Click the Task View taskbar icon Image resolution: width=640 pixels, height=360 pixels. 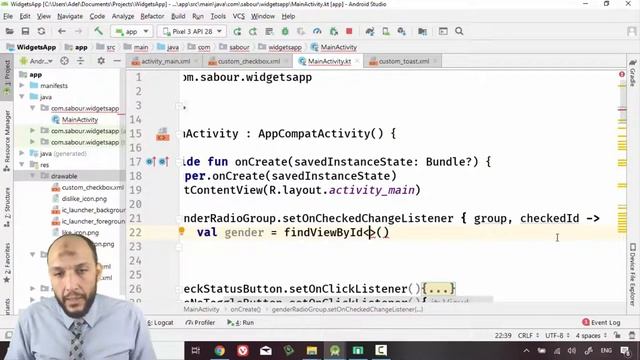[196, 351]
